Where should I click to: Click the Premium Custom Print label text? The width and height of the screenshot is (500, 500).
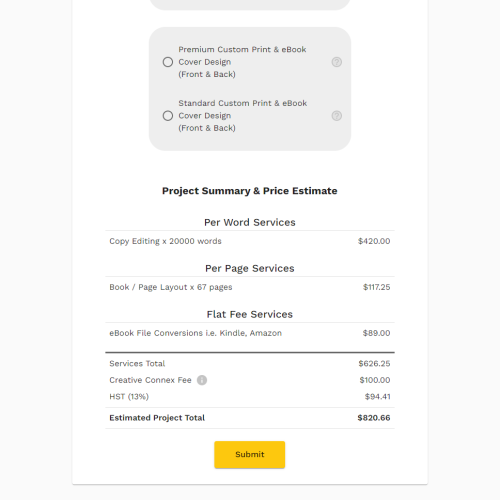click(x=242, y=62)
